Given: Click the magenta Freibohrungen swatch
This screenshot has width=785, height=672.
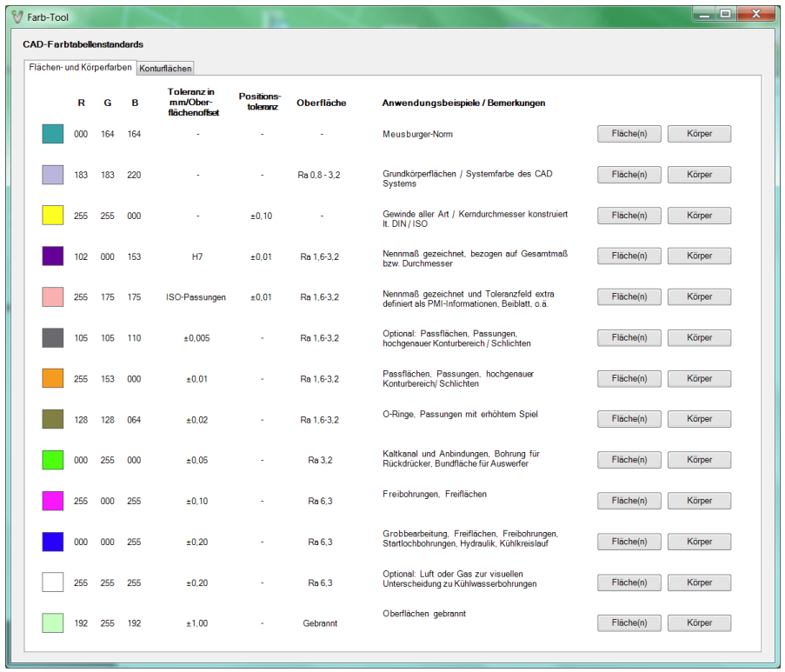Looking at the screenshot, I should 53,501.
